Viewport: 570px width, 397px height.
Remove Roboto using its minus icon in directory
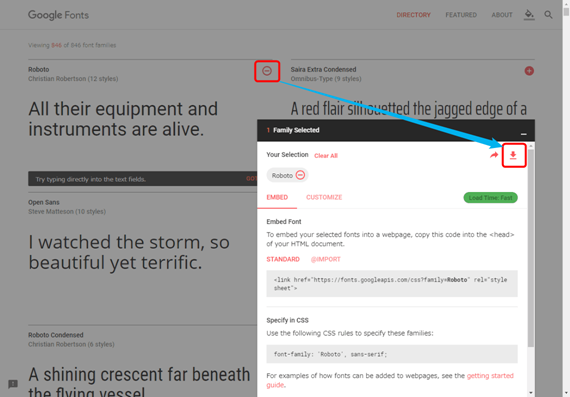coord(267,71)
